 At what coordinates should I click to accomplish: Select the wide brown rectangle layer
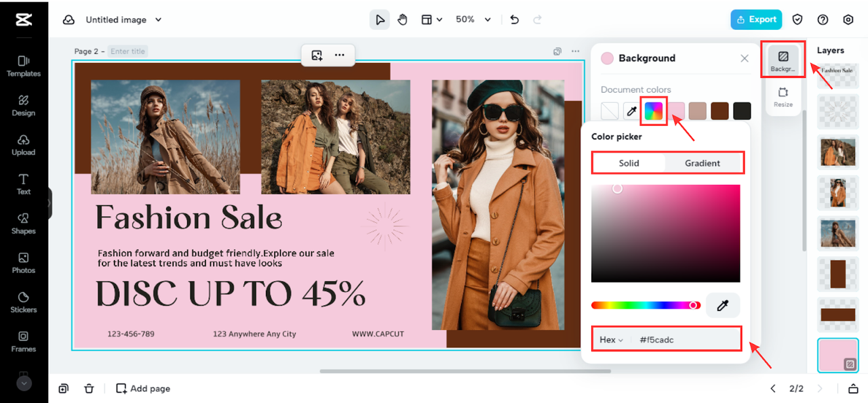tap(837, 315)
